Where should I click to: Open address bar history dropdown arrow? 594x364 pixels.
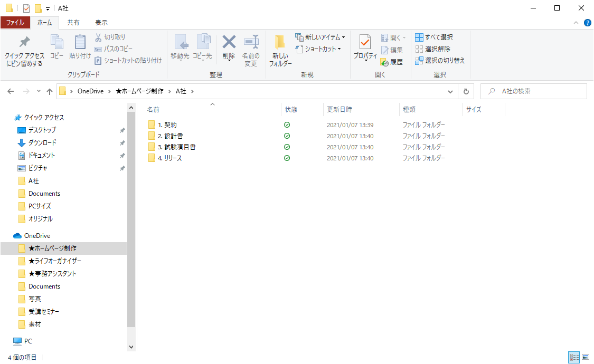pos(450,91)
